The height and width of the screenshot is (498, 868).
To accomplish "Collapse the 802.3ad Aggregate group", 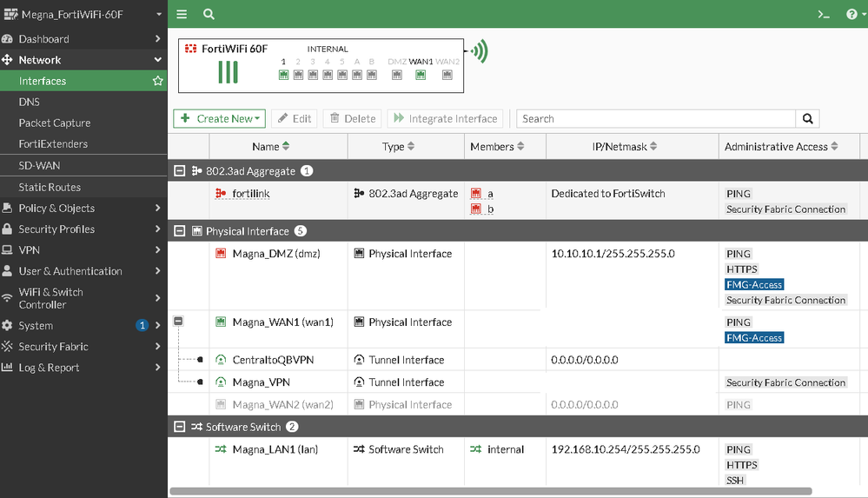I will [x=179, y=170].
